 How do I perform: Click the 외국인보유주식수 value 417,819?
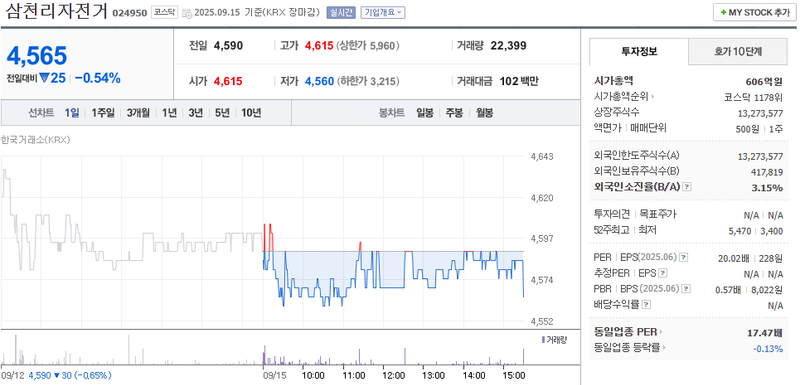click(x=767, y=172)
